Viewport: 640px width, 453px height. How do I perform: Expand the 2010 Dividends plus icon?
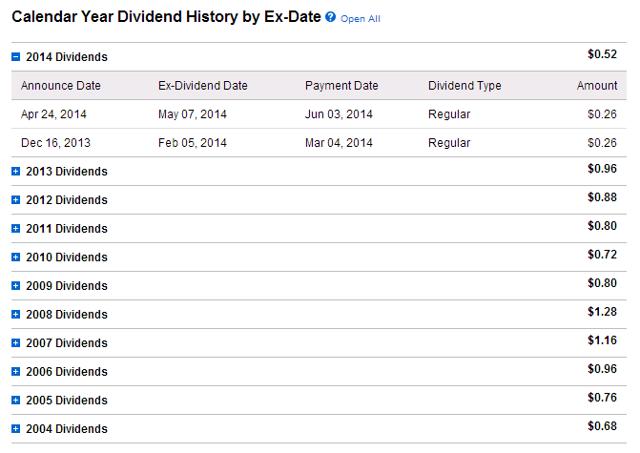tap(16, 257)
